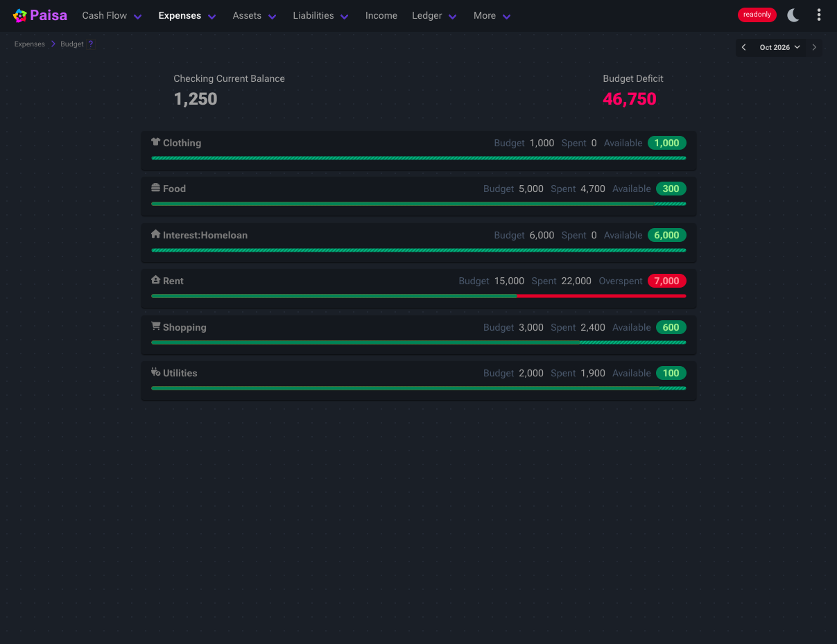
Task: Click the Utilities plug icon
Action: coord(155,372)
